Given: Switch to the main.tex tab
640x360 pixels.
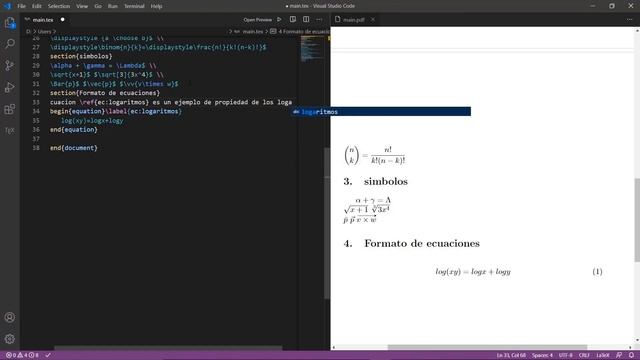Looking at the screenshot, I should tap(42, 20).
